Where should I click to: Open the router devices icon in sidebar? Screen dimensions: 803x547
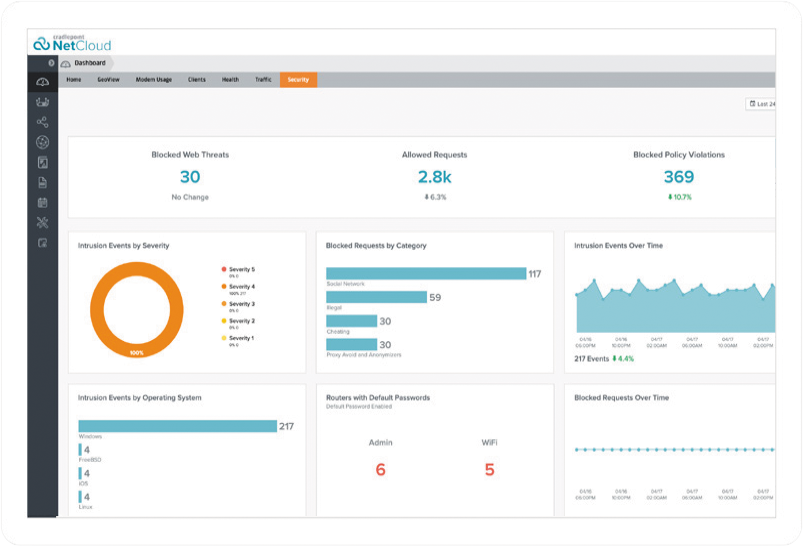pos(42,102)
